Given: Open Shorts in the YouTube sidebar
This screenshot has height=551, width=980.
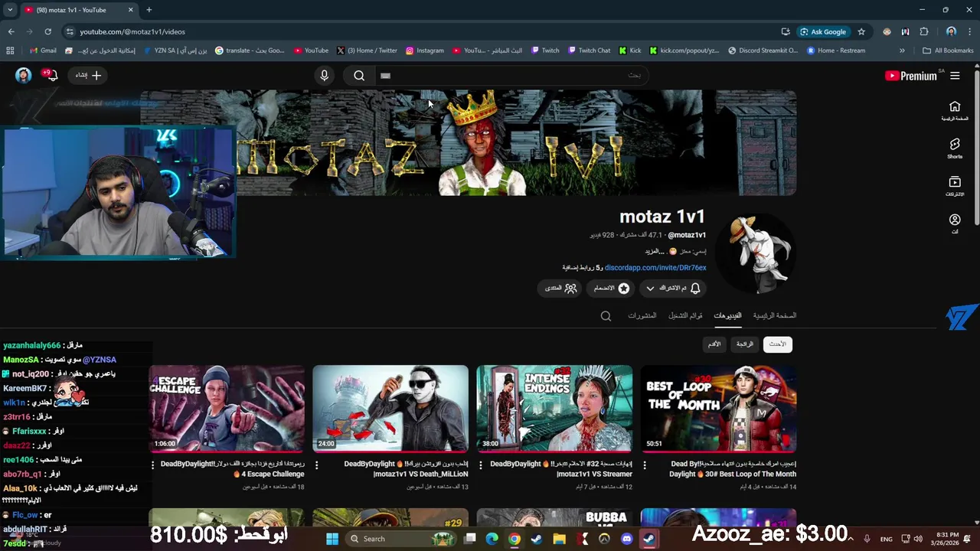Looking at the screenshot, I should pos(955,148).
